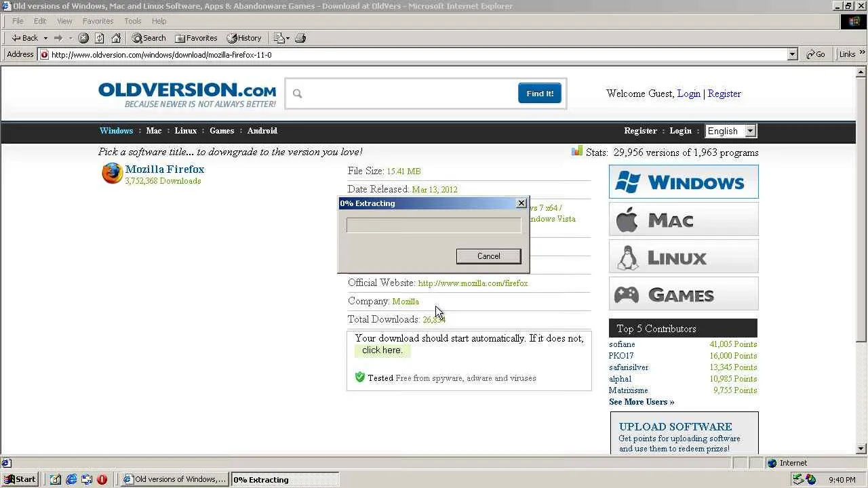Open the Favorites toolbar panel
Image resolution: width=868 pixels, height=488 pixels.
click(x=196, y=38)
